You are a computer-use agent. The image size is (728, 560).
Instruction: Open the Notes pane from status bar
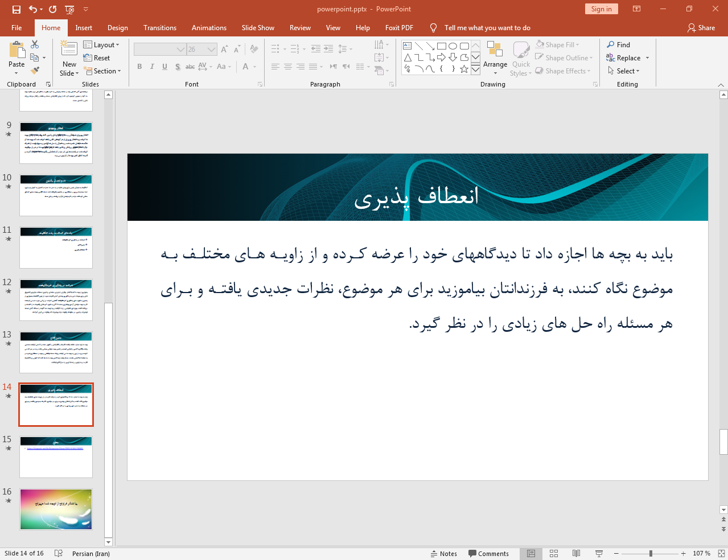coord(444,554)
